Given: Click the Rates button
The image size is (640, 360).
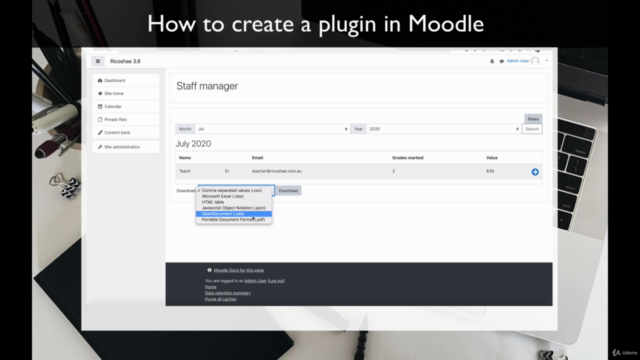Looking at the screenshot, I should [x=533, y=119].
